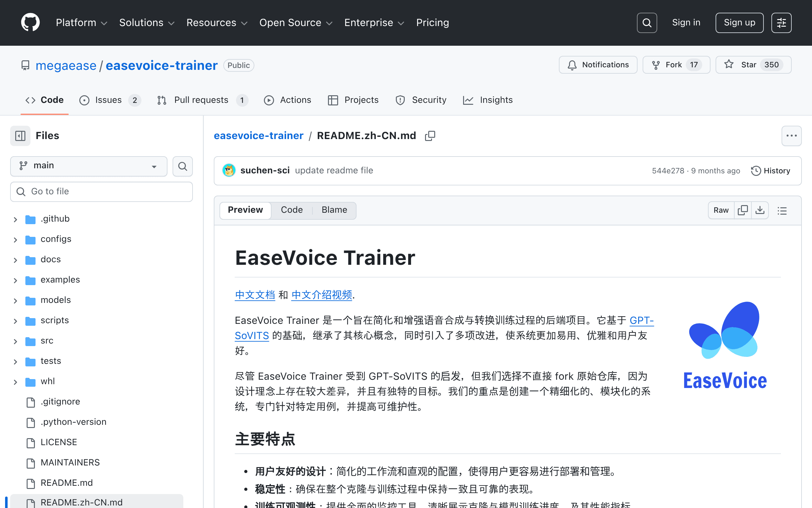Click the .gitignore file icon
Viewport: 812px width, 508px height.
point(30,402)
